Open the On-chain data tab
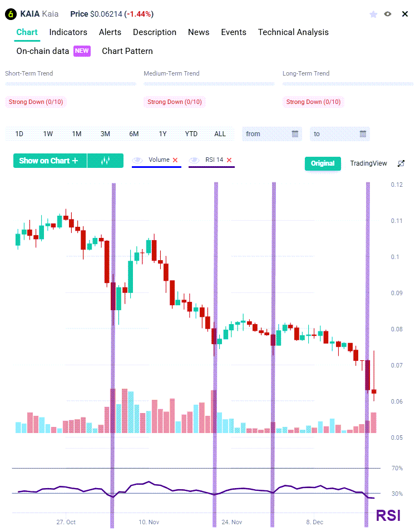The height and width of the screenshot is (532, 415). 43,51
